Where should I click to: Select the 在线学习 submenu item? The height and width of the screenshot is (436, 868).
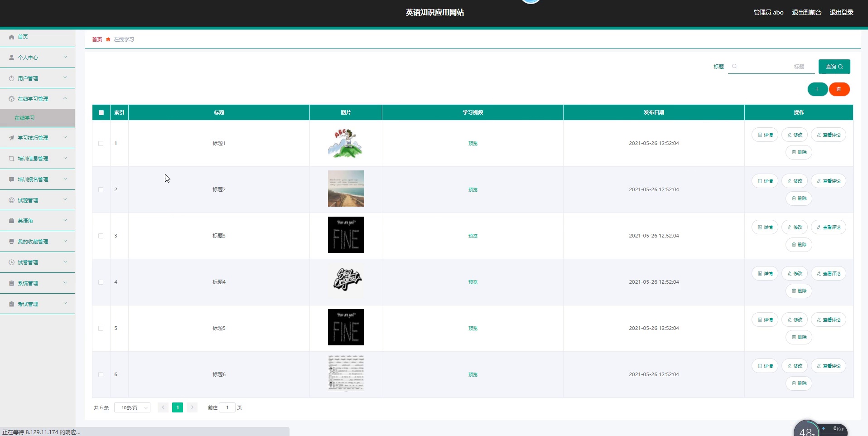(x=37, y=118)
